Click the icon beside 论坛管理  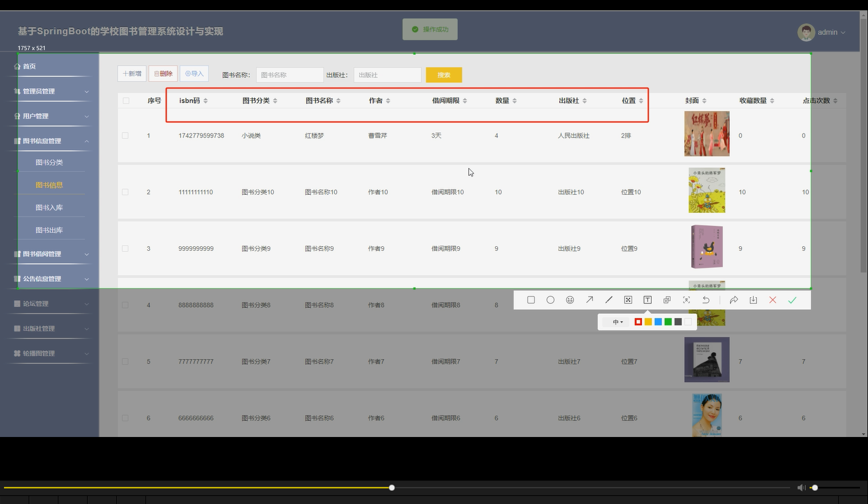tap(17, 304)
